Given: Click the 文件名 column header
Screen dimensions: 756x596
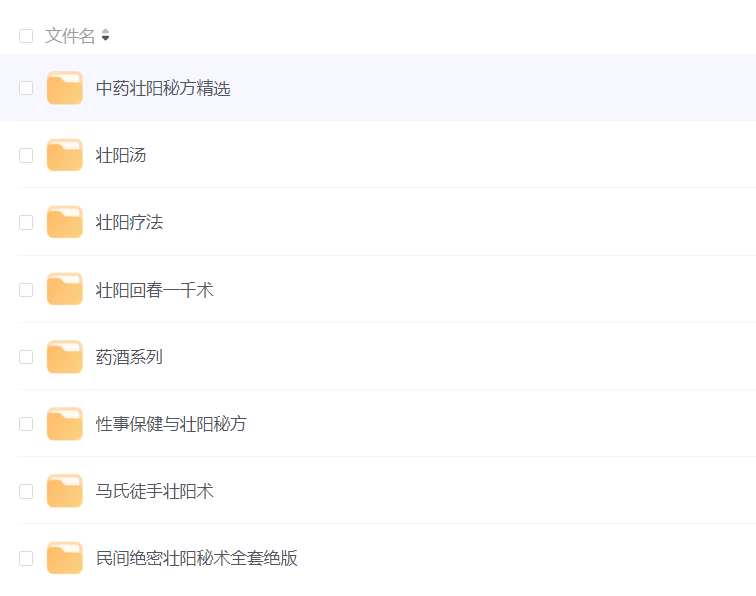Looking at the screenshot, I should pyautogui.click(x=70, y=36).
